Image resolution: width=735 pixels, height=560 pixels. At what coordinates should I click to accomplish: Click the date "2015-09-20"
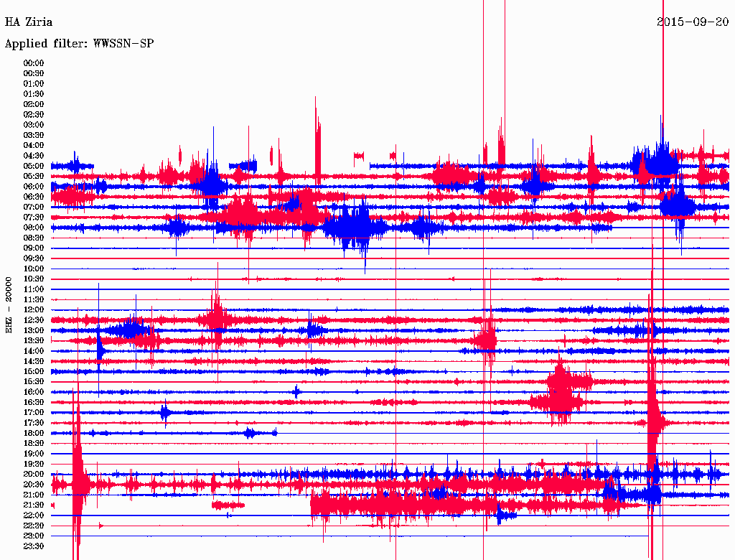tap(693, 22)
